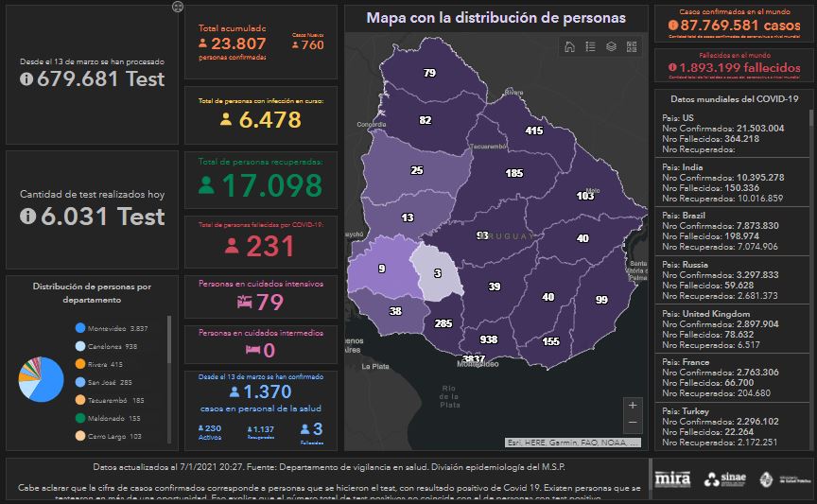
Task: Zoom in with the map plus button
Action: click(x=633, y=405)
